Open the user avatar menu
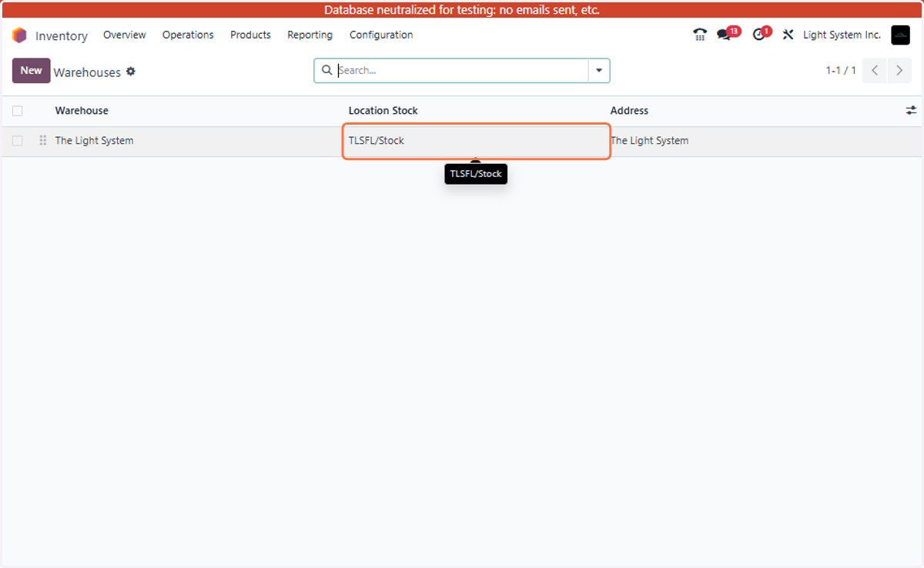924x568 pixels. coord(900,35)
